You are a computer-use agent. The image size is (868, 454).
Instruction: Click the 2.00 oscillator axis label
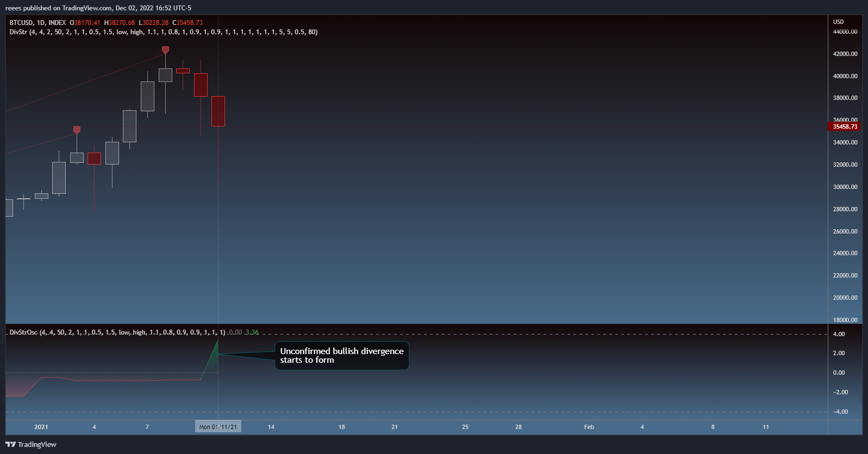tap(839, 353)
